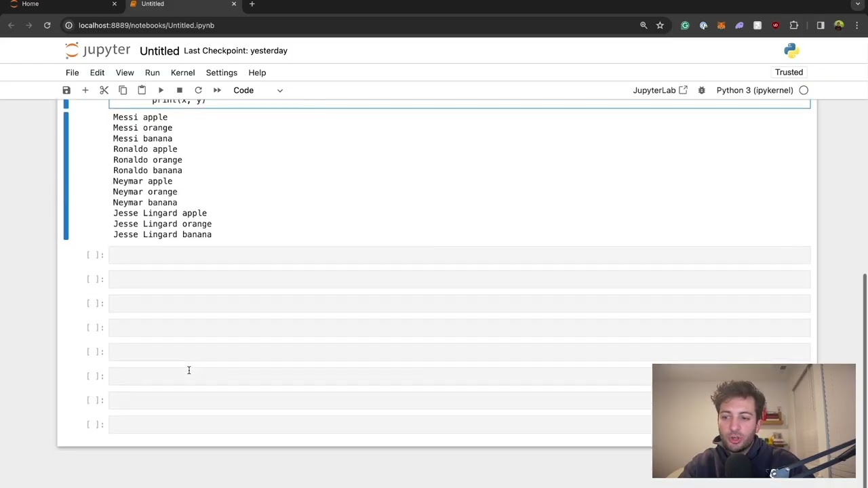This screenshot has height=488, width=868.
Task: Save the notebook with the floppy disk icon
Action: point(66,90)
